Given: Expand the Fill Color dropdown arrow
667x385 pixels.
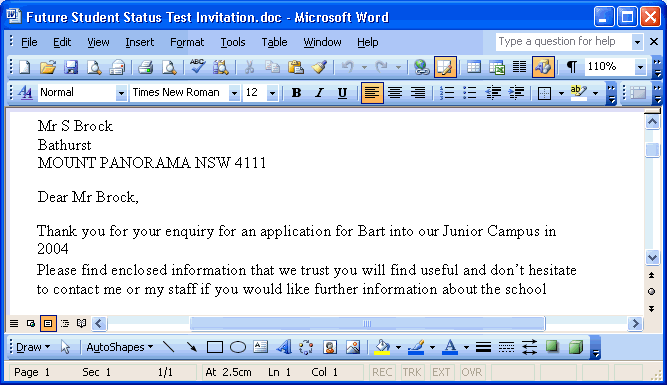Looking at the screenshot, I should (x=398, y=348).
